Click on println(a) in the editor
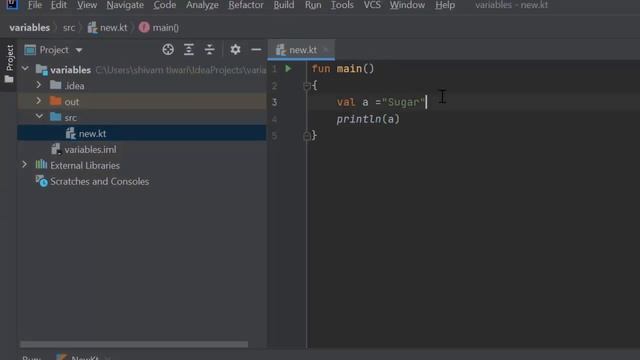The width and height of the screenshot is (640, 360). pyautogui.click(x=368, y=119)
